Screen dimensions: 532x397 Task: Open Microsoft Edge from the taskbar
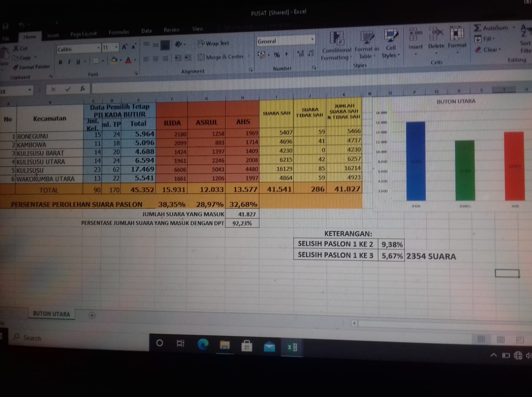click(x=203, y=344)
